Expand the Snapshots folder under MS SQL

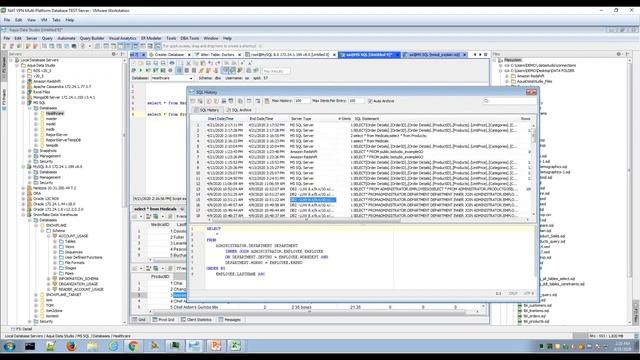tap(30, 151)
